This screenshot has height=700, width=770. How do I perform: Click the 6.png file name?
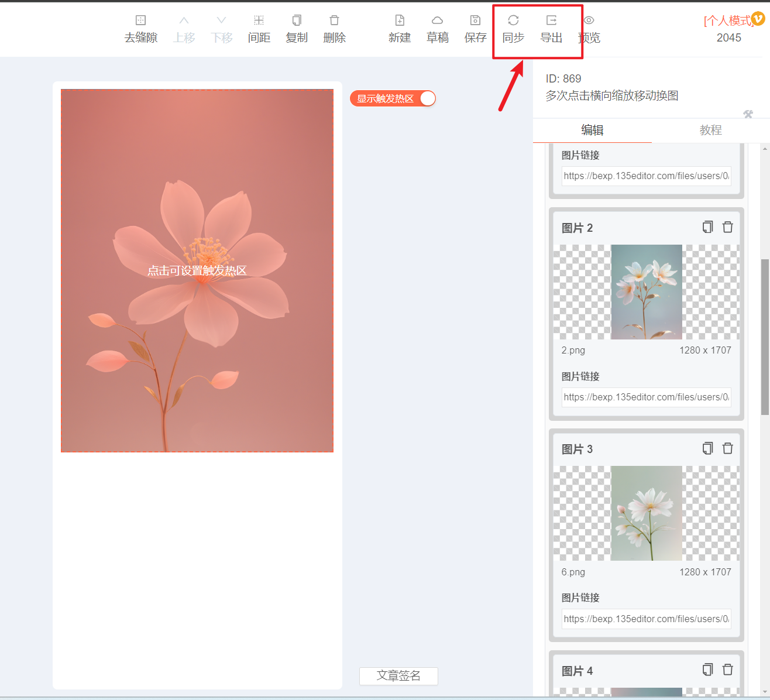tap(573, 572)
